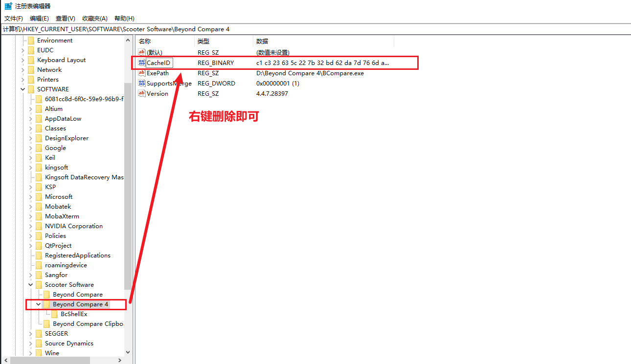Click the DesignExplorer folder icon
Image resolution: width=631 pixels, height=364 pixels.
[39, 138]
